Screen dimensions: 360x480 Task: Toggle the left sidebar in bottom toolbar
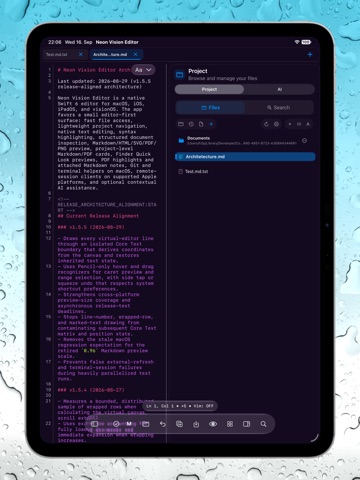pos(95,424)
